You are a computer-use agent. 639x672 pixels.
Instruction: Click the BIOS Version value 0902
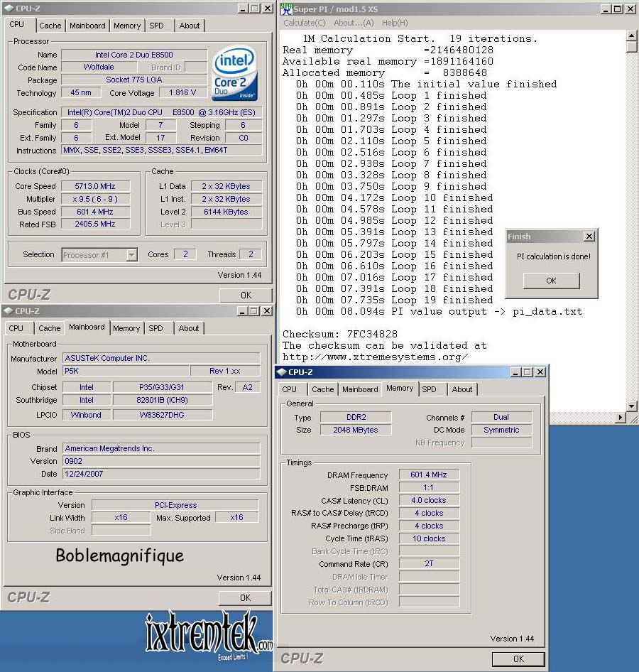[x=161, y=461]
